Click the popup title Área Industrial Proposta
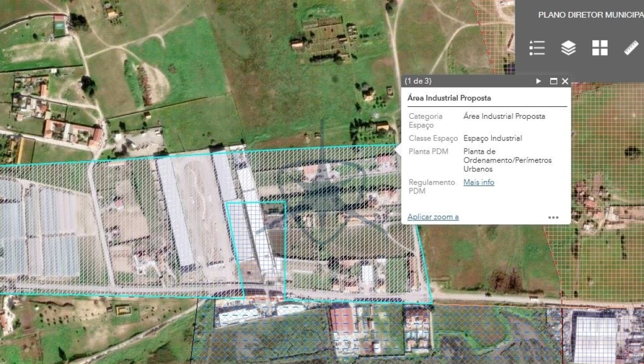Screen dimensions: 644x364 [449, 98]
